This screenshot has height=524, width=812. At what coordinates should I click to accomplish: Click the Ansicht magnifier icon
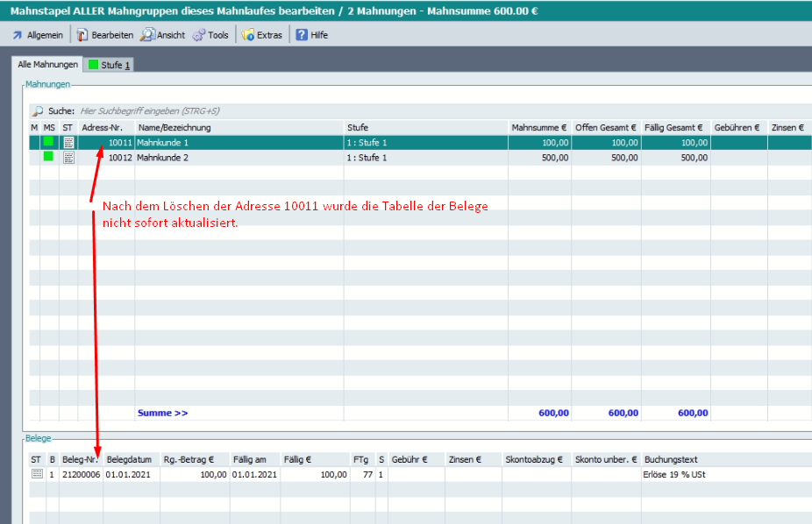(x=148, y=35)
